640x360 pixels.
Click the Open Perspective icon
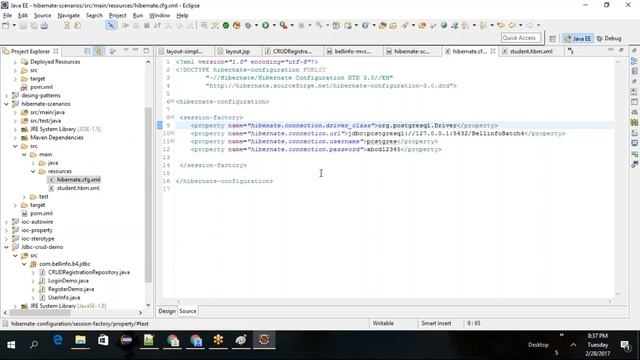click(x=552, y=38)
